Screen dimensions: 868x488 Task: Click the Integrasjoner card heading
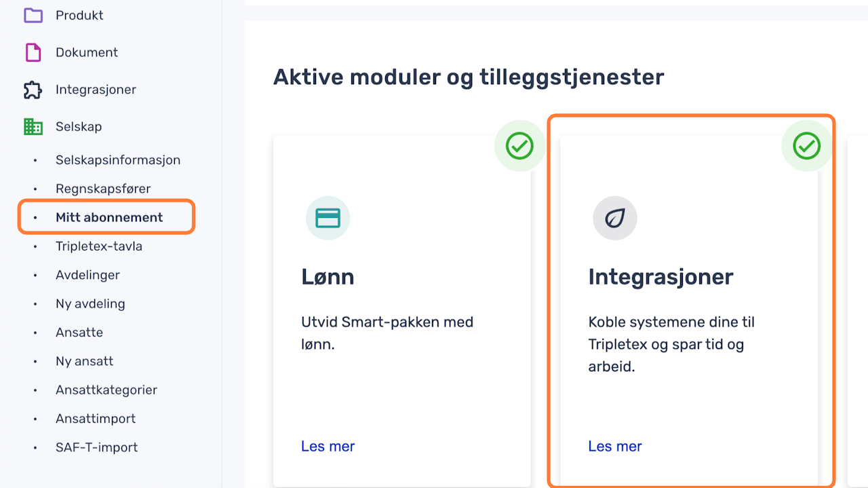[660, 277]
